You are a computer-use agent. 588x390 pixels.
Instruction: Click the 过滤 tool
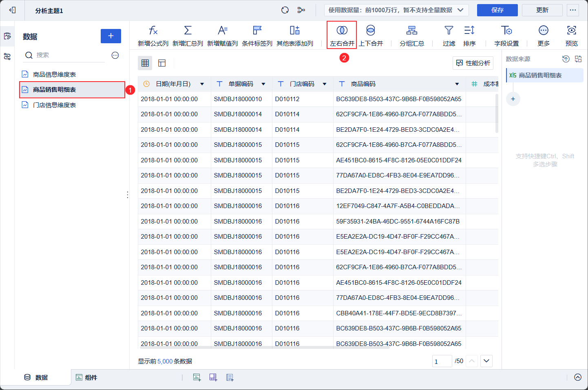(x=449, y=36)
